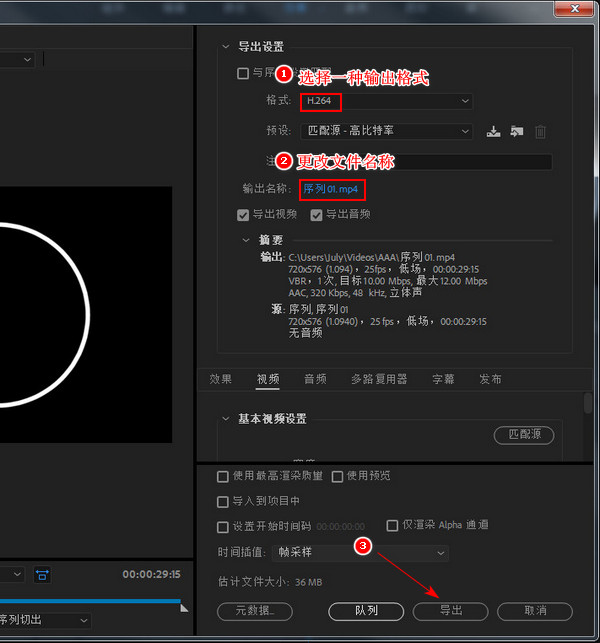
Task: Switch to the 发布 tab
Action: click(490, 379)
